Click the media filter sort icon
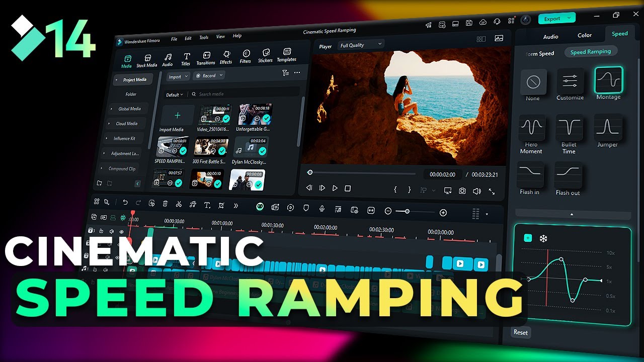 coord(285,73)
